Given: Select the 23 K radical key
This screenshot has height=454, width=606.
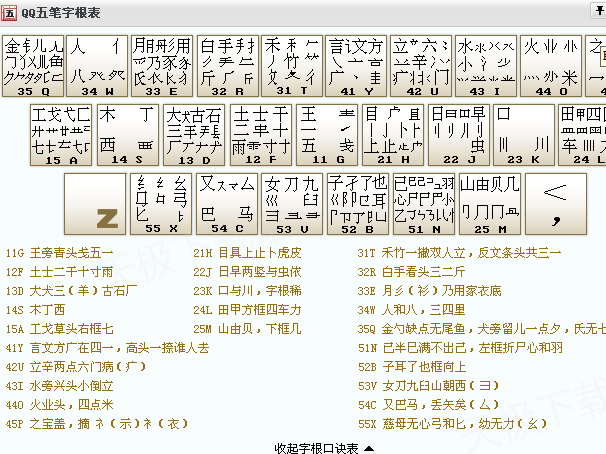Looking at the screenshot, I should click(524, 135).
